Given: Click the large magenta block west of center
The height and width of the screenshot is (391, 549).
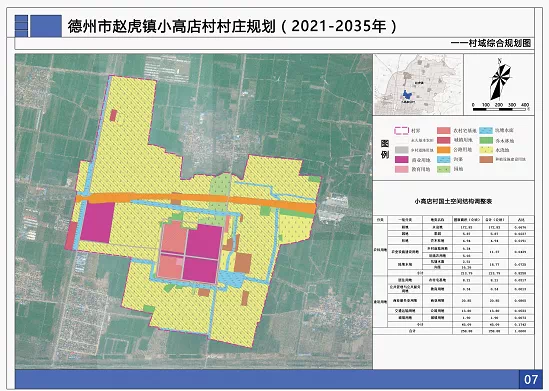Looking at the screenshot, I should pos(97,222).
